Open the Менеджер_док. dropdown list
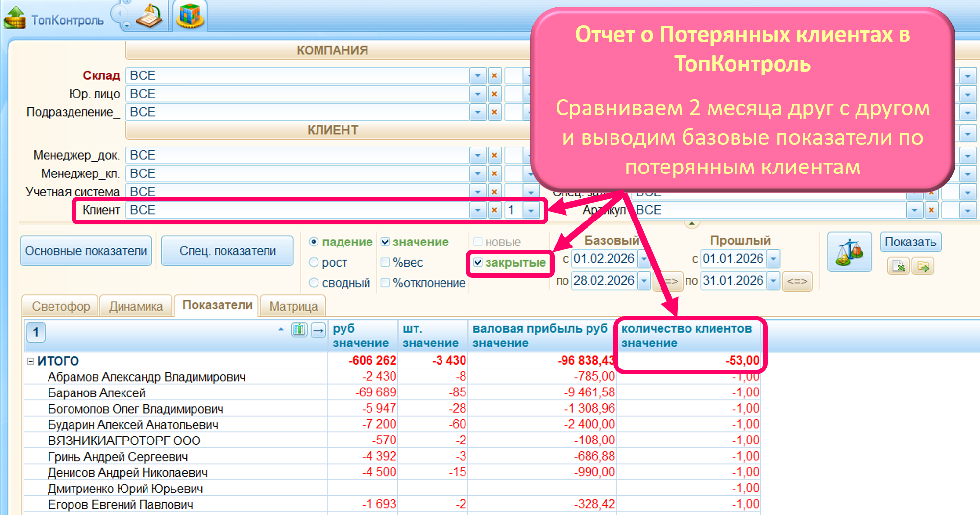This screenshot has width=980, height=515. [478, 155]
